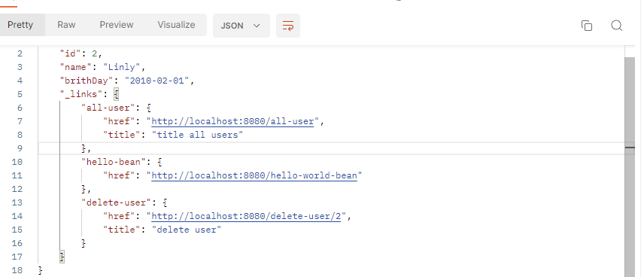644x277 pixels.
Task: Toggle line wrapping icon button
Action: 288,26
